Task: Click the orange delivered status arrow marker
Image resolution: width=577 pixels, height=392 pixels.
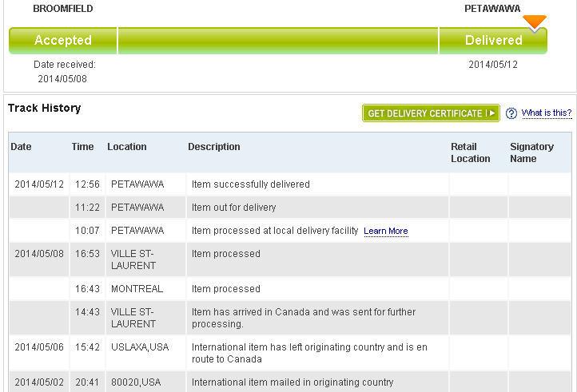Action: tap(535, 23)
